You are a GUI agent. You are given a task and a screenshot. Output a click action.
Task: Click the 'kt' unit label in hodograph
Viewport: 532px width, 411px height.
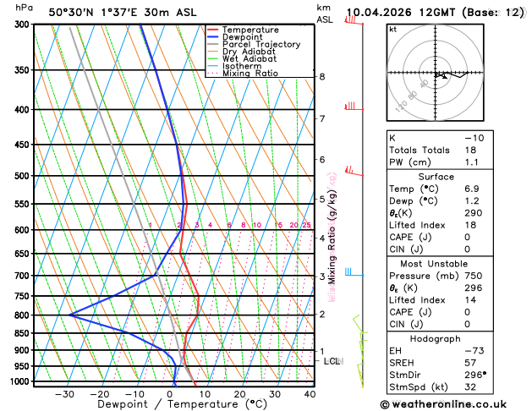point(393,30)
